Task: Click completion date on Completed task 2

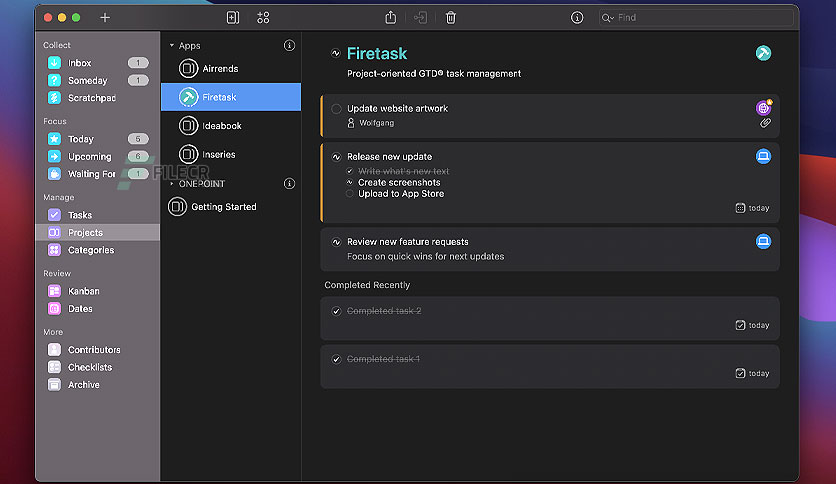Action: [752, 325]
